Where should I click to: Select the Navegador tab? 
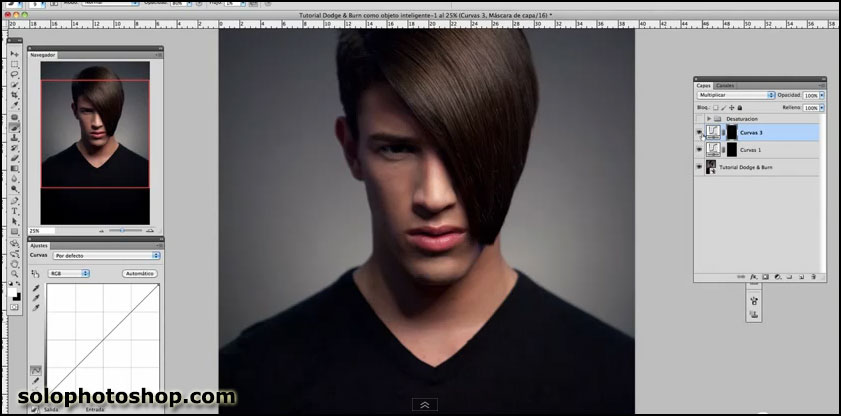pyautogui.click(x=42, y=55)
